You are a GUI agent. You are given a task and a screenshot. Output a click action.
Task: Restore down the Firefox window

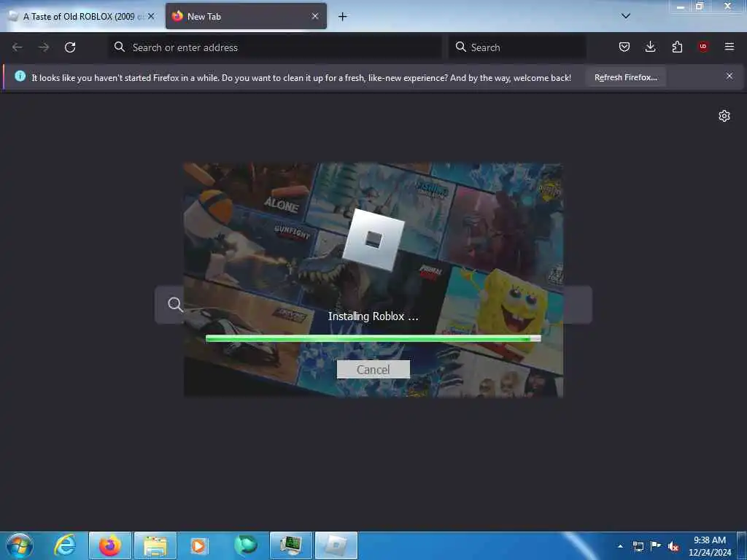coord(700,7)
